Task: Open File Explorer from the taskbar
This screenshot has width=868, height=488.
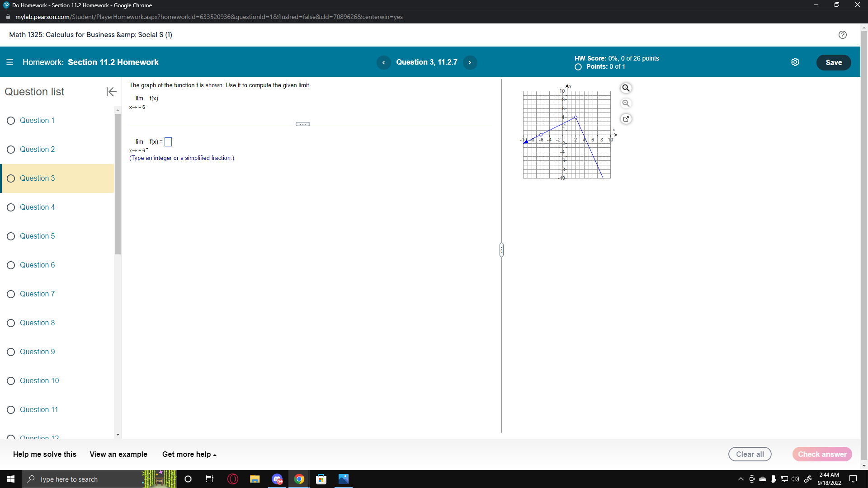Action: [x=255, y=479]
